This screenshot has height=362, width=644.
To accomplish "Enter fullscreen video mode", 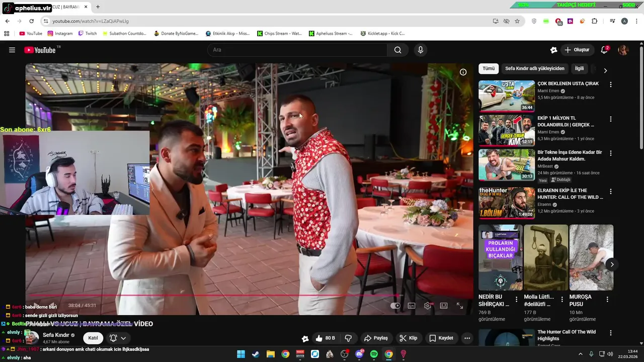I will tap(460, 306).
